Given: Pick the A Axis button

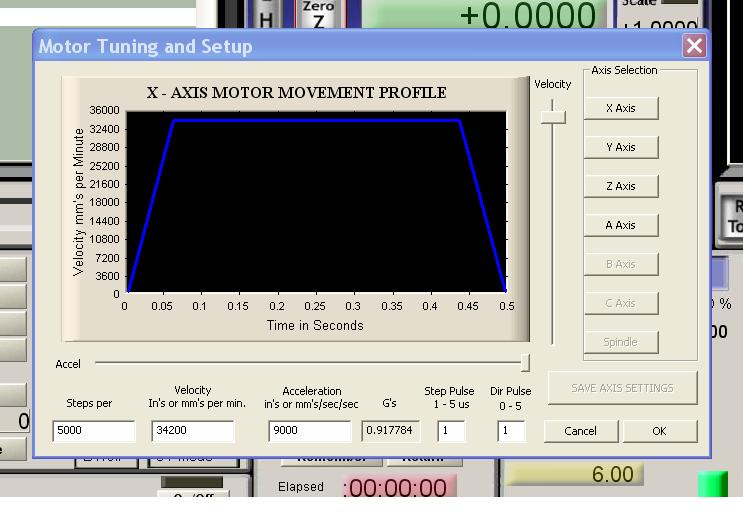Looking at the screenshot, I should (621, 225).
